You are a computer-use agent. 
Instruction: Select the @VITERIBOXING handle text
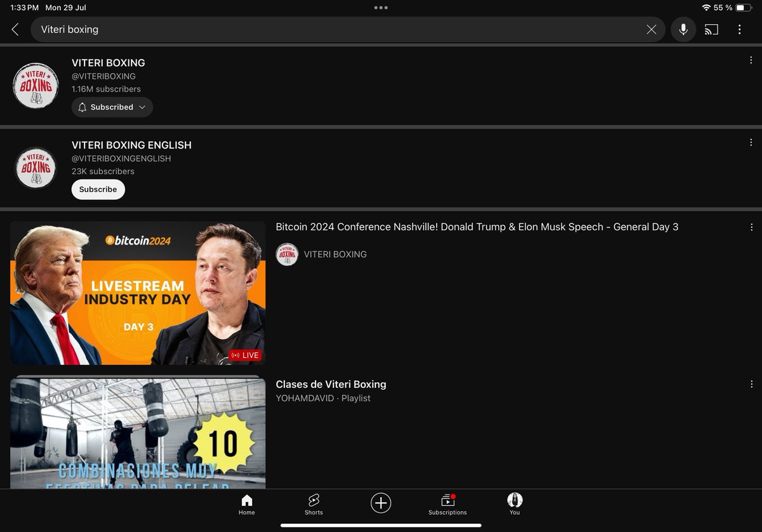(104, 76)
